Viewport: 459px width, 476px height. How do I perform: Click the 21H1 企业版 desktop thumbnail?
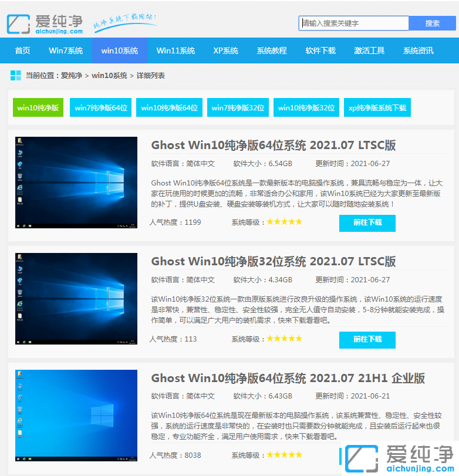(x=76, y=415)
